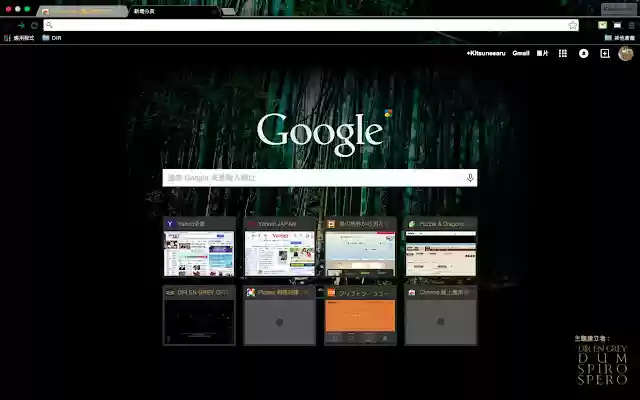This screenshot has width=640, height=400.
Task: Open the Google apps grid
Action: click(x=563, y=53)
